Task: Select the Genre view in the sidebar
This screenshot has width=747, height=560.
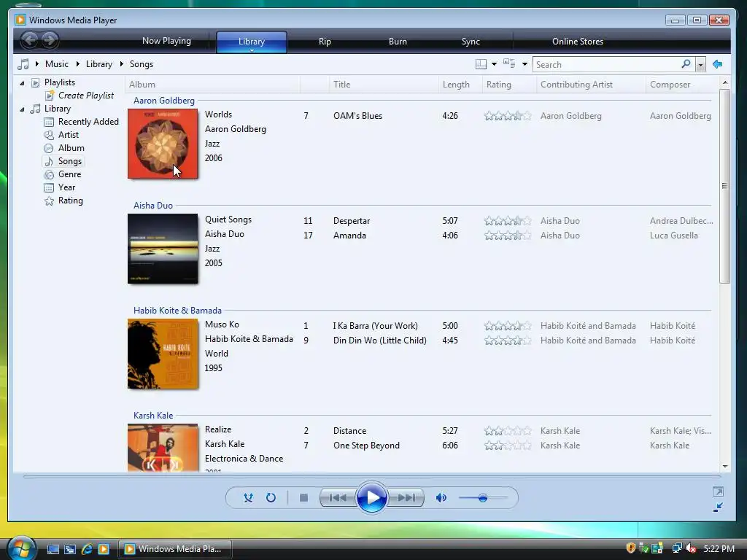Action: point(69,174)
